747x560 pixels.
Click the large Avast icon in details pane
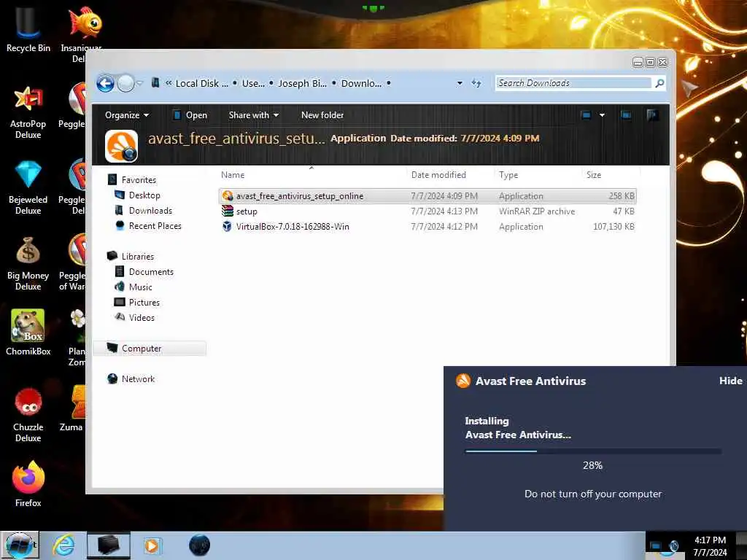point(122,146)
